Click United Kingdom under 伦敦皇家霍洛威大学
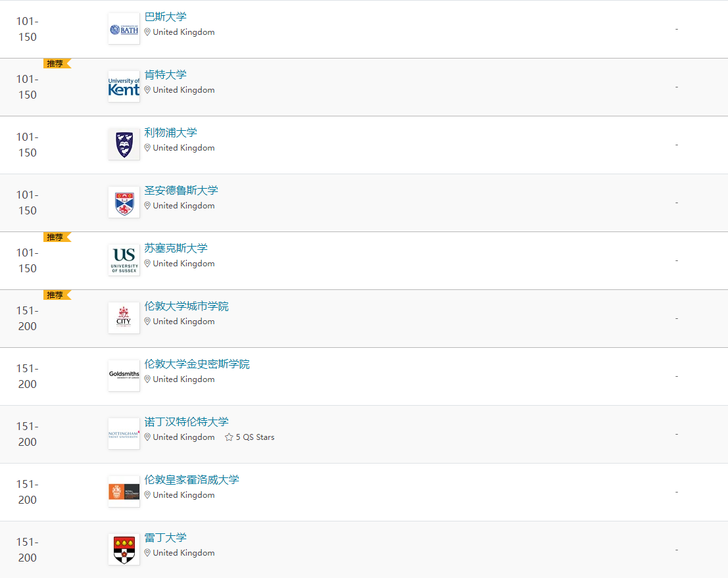The height and width of the screenshot is (578, 728). (184, 495)
